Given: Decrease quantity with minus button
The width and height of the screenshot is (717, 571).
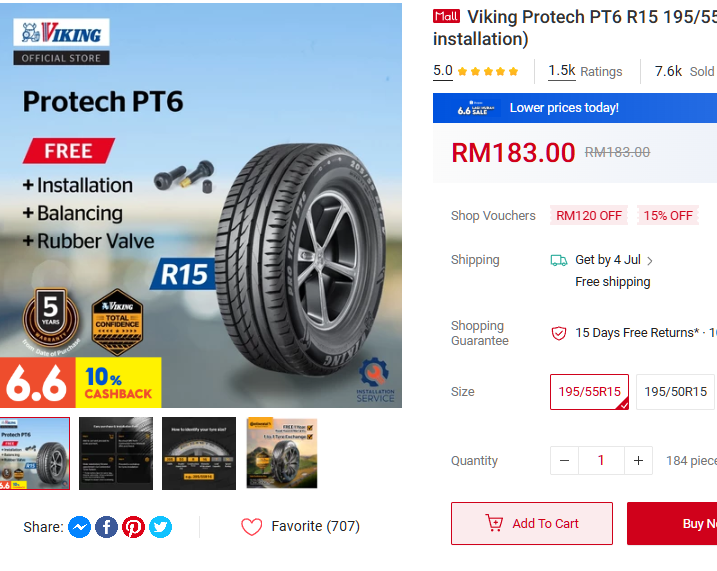Looking at the screenshot, I should tap(564, 461).
